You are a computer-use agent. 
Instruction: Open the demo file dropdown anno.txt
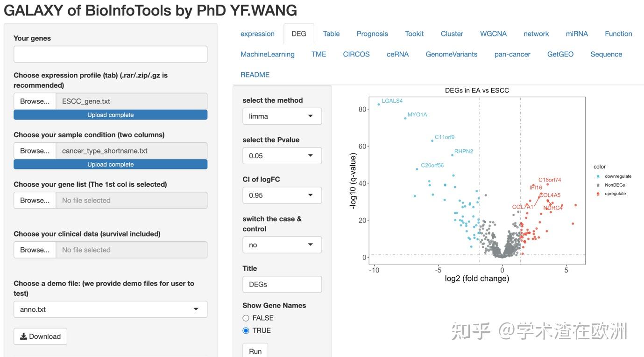[x=110, y=309]
